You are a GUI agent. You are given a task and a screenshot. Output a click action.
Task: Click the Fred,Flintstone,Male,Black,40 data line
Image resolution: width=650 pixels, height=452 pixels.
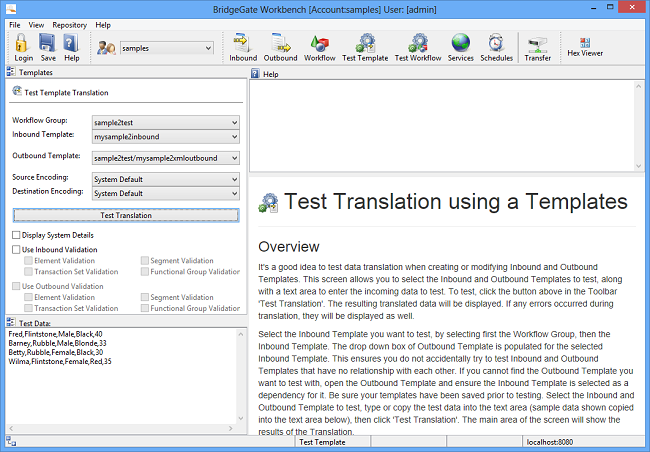(x=55, y=334)
